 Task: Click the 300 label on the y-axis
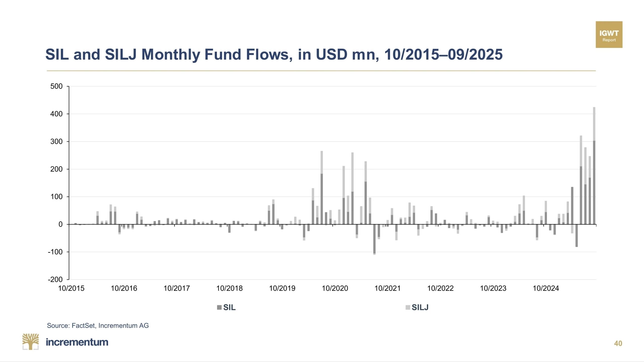56,142
